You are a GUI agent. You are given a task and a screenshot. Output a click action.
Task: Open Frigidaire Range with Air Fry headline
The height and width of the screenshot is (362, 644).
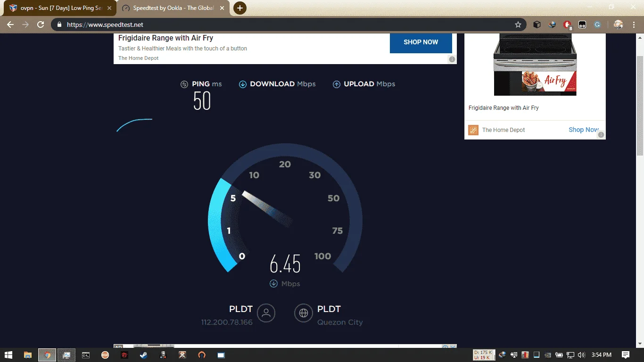[165, 38]
